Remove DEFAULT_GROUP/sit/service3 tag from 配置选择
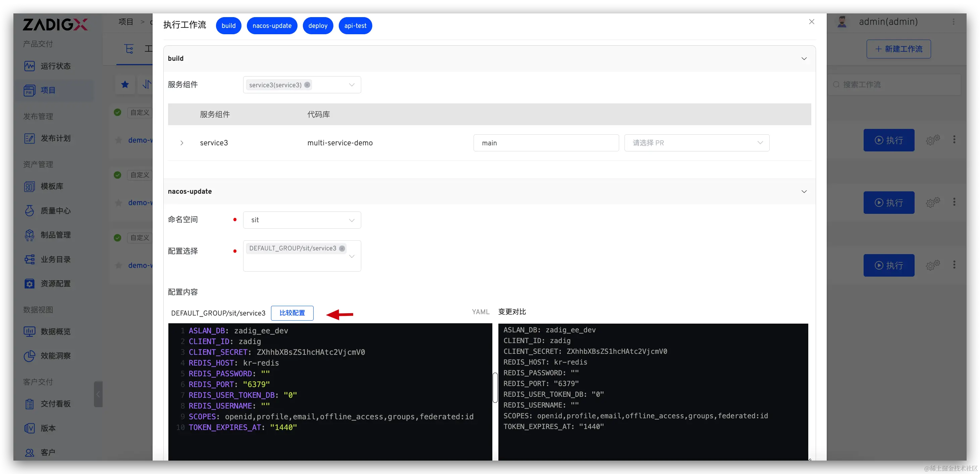The image size is (980, 474). (x=342, y=248)
